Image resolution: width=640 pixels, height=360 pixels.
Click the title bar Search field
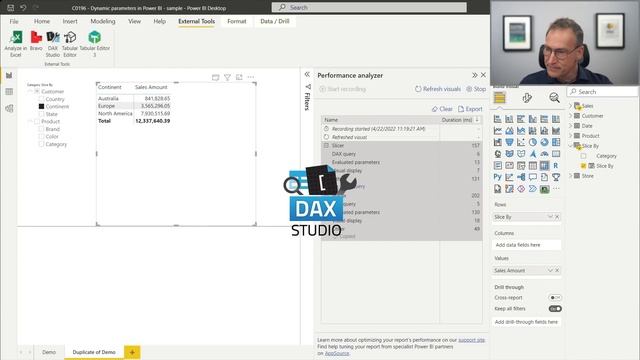tap(369, 7)
